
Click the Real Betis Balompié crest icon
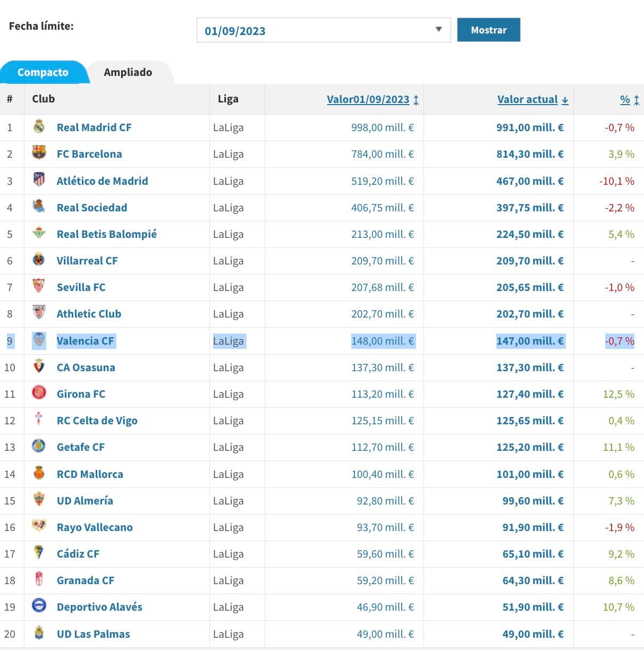tap(39, 233)
